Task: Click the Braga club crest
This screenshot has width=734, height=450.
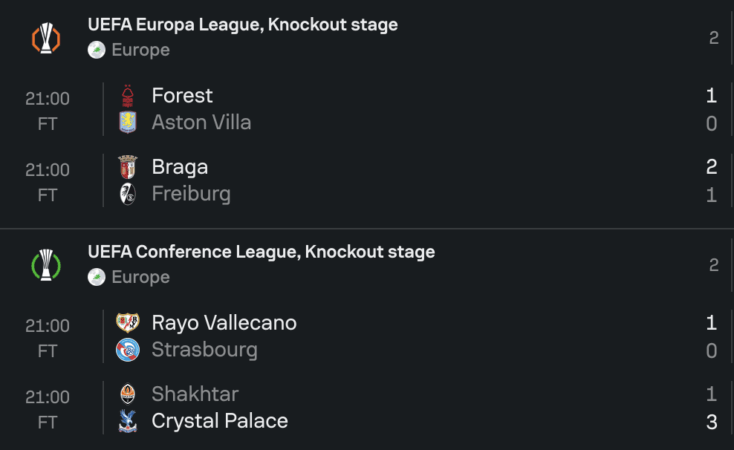Action: [x=128, y=167]
